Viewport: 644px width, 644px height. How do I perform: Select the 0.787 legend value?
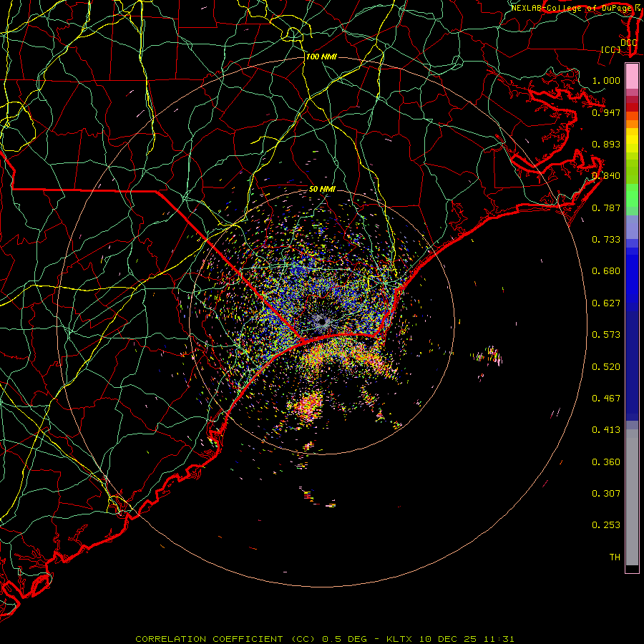click(606, 208)
